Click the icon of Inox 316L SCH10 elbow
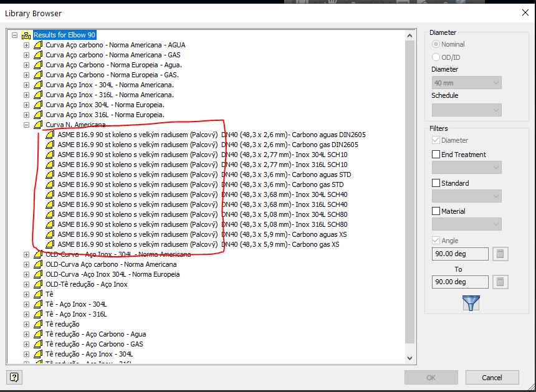 point(50,165)
